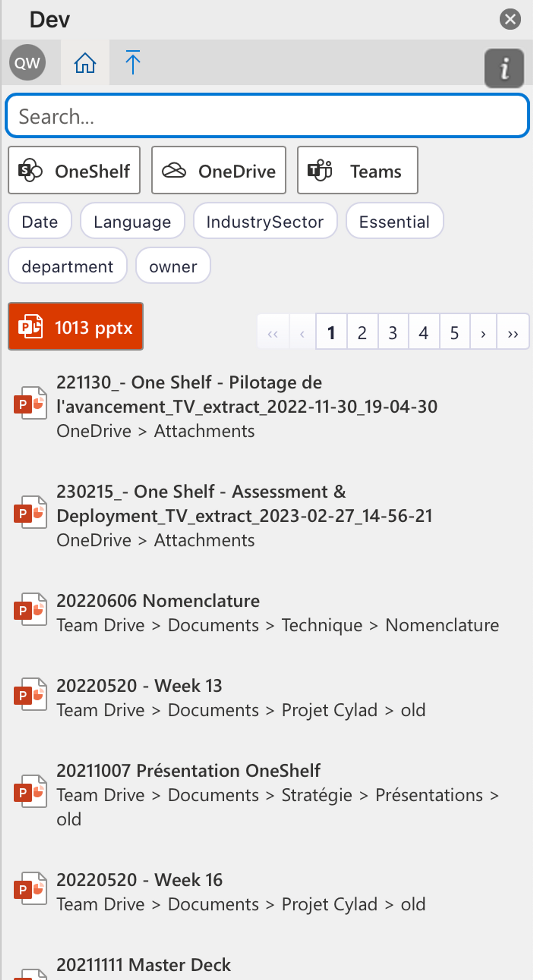Select the 1013 pptx file type button

(x=76, y=327)
